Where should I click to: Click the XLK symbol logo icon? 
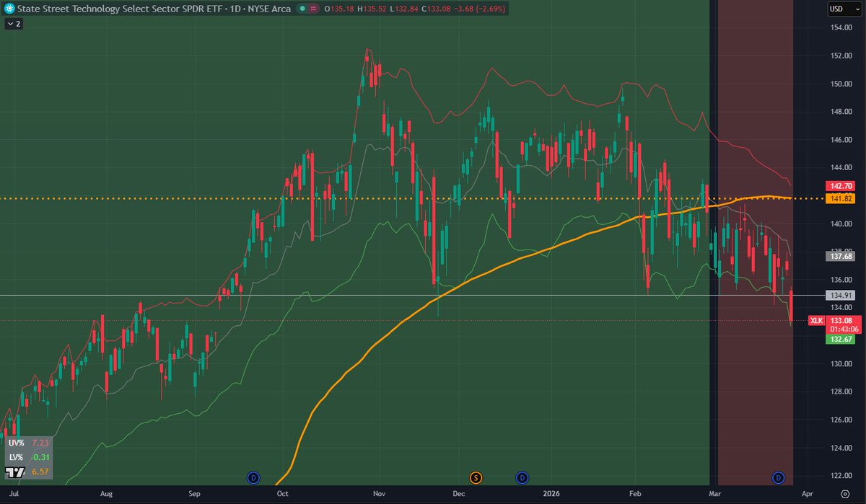(8, 9)
